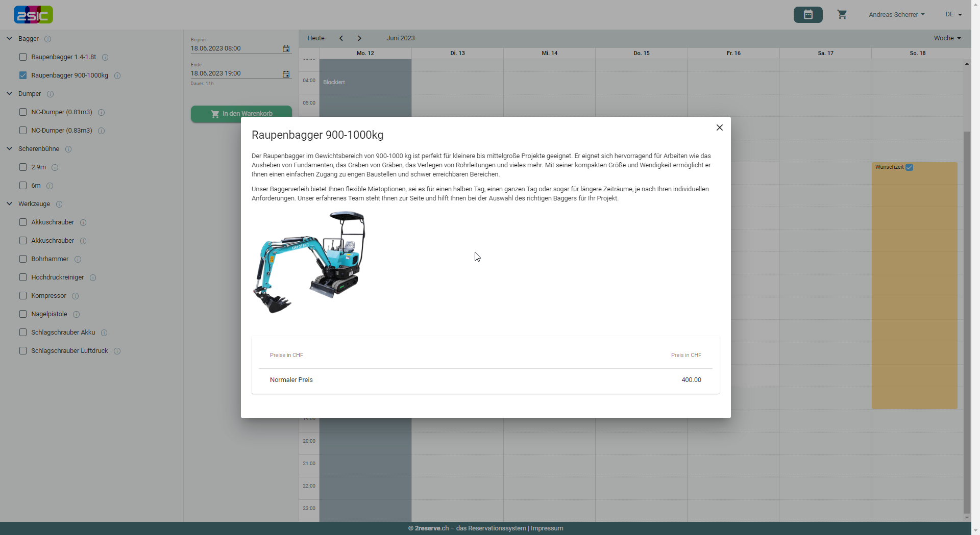Close the Raupenbagger 900-1000kg dialog
The height and width of the screenshot is (535, 980).
point(719,128)
